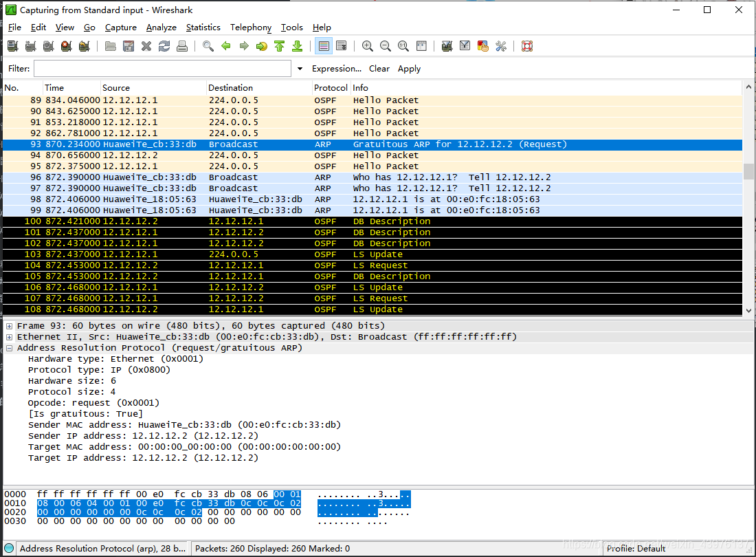The height and width of the screenshot is (557, 756).
Task: Sort packets by the Protocol column
Action: pyautogui.click(x=331, y=88)
